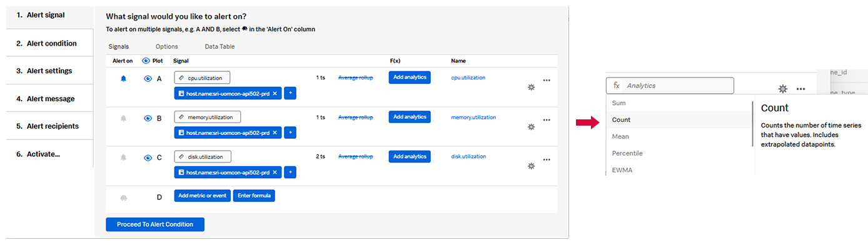
Task: Enable the alert bell for signal C
Action: 123,157
